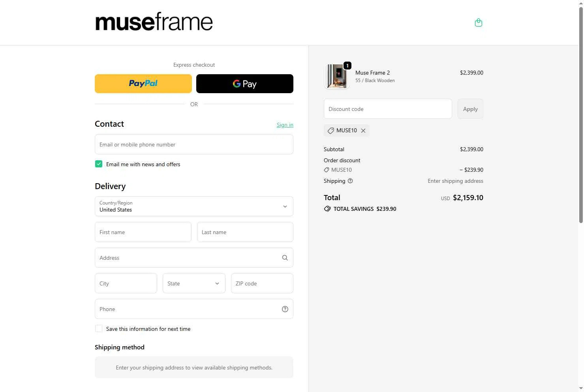Image resolution: width=584 pixels, height=392 pixels.
Task: Focus the ZIP code field
Action: pos(262,283)
